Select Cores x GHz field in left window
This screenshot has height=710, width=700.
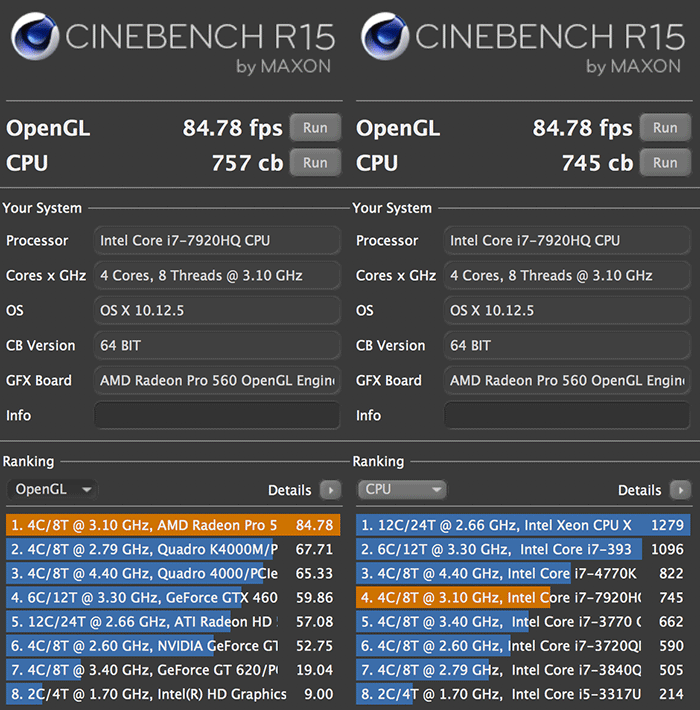(217, 275)
